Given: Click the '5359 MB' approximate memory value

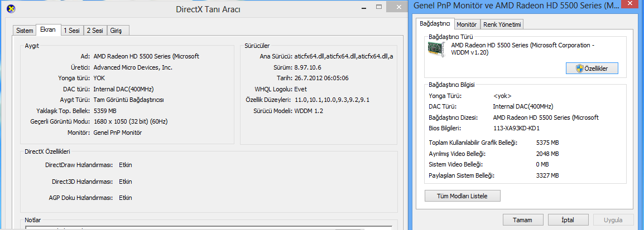Looking at the screenshot, I should coord(105,111).
